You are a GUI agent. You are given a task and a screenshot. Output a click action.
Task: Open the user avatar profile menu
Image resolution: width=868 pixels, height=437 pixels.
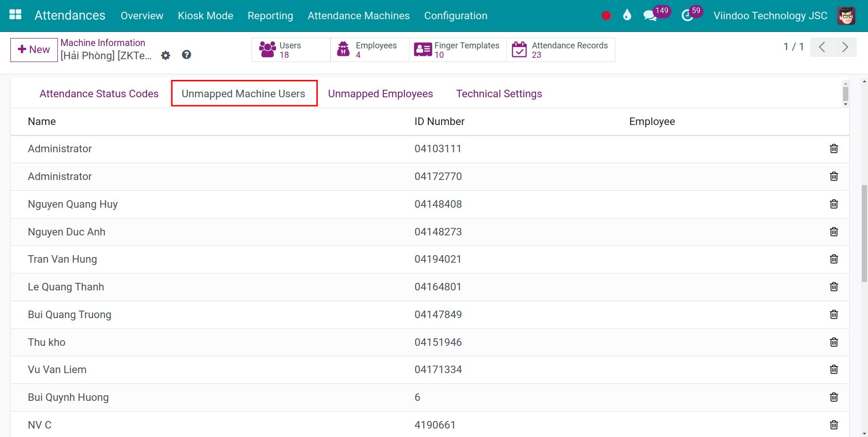pyautogui.click(x=846, y=16)
